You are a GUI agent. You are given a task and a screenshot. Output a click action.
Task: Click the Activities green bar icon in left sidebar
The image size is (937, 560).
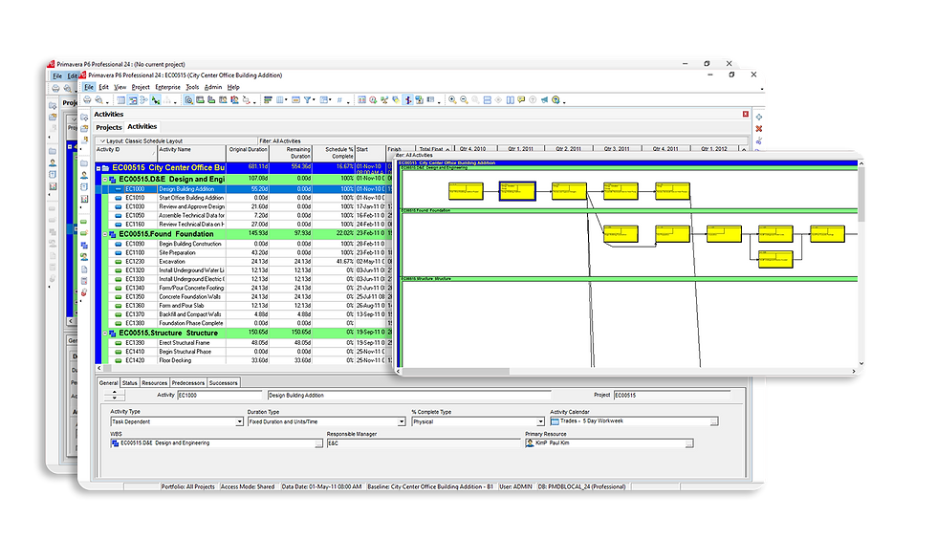coord(84,222)
